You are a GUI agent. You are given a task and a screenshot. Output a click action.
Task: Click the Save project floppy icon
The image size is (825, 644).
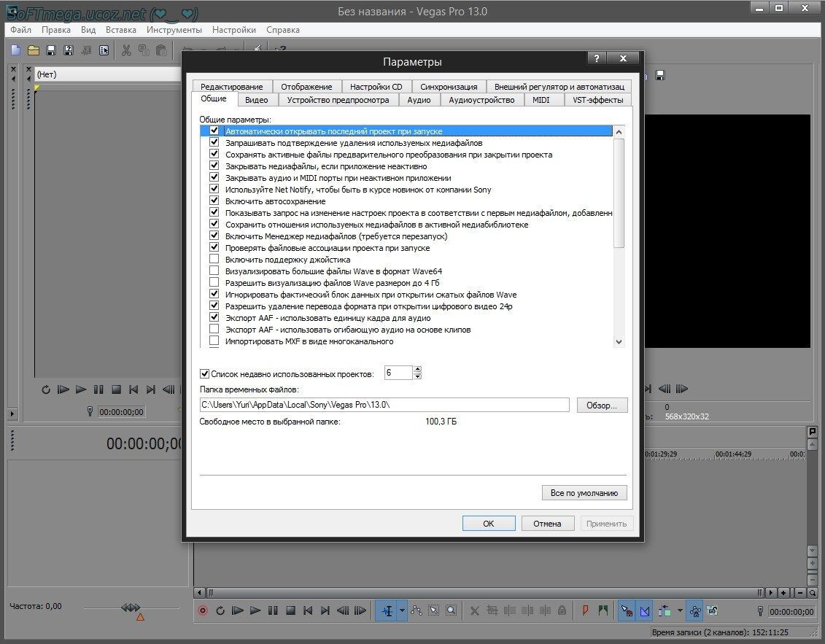tap(50, 50)
